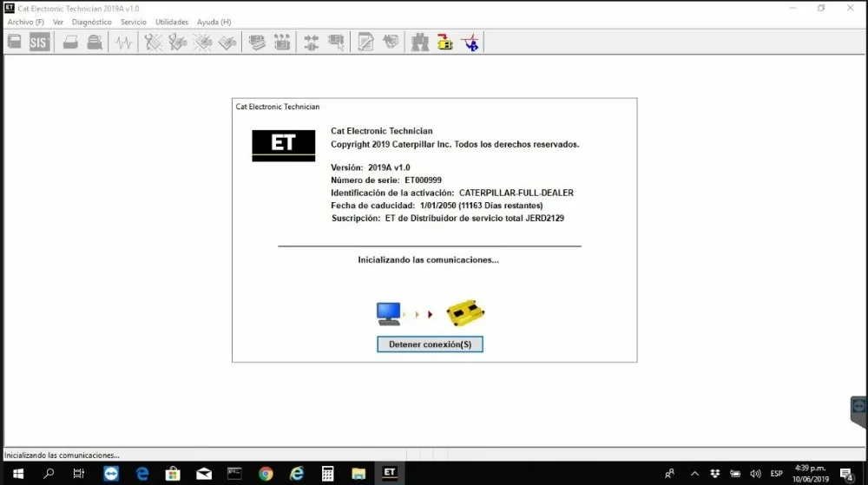Click the plain notepad events icon

click(227, 42)
